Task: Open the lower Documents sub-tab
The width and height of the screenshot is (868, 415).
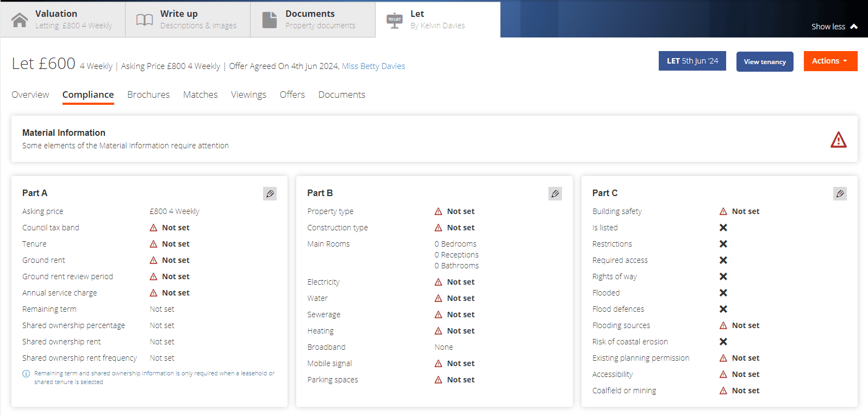Action: (342, 95)
